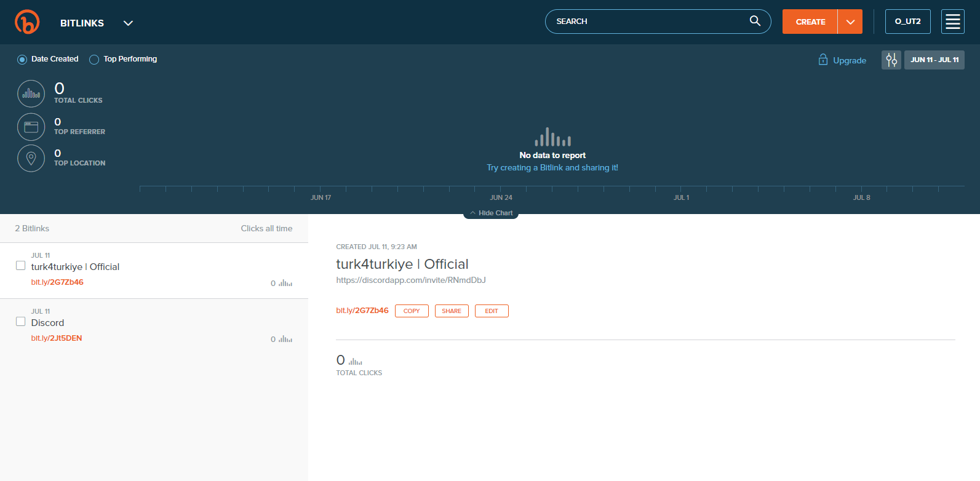980x481 pixels.
Task: Click the JUN 24 timeline label
Action: coord(501,197)
